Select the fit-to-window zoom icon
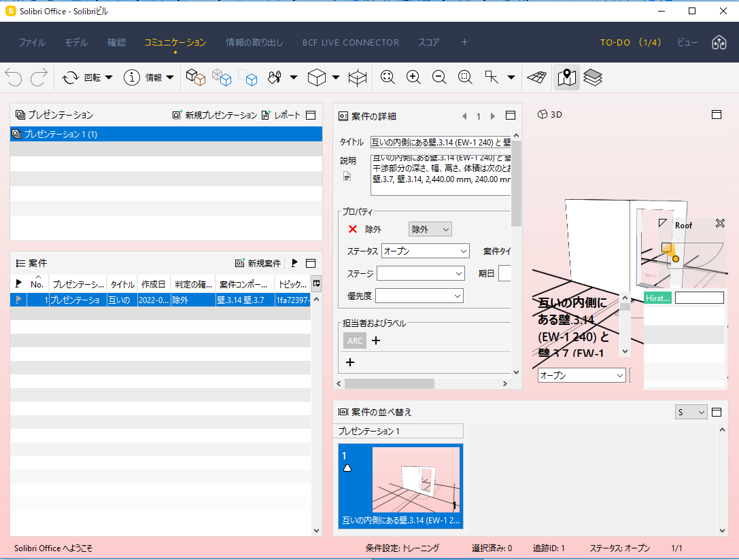The height and width of the screenshot is (560, 739). click(x=388, y=77)
